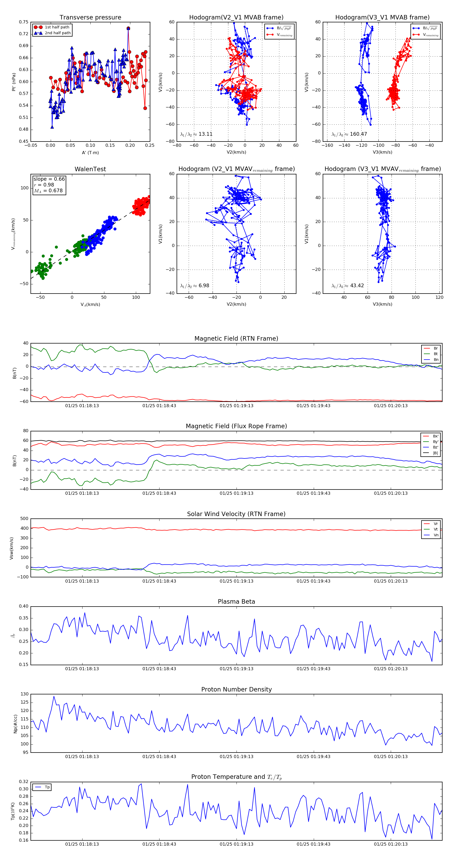Image resolution: width=473 pixels, height=868 pixels.
Task: Click the "WalenTest" plot title
Action: click(x=90, y=169)
